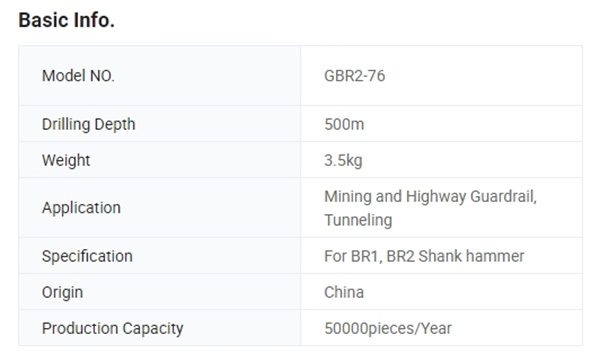Click the 3.5kg weight value
Viewport: 600px width, 362px height.
click(x=343, y=160)
